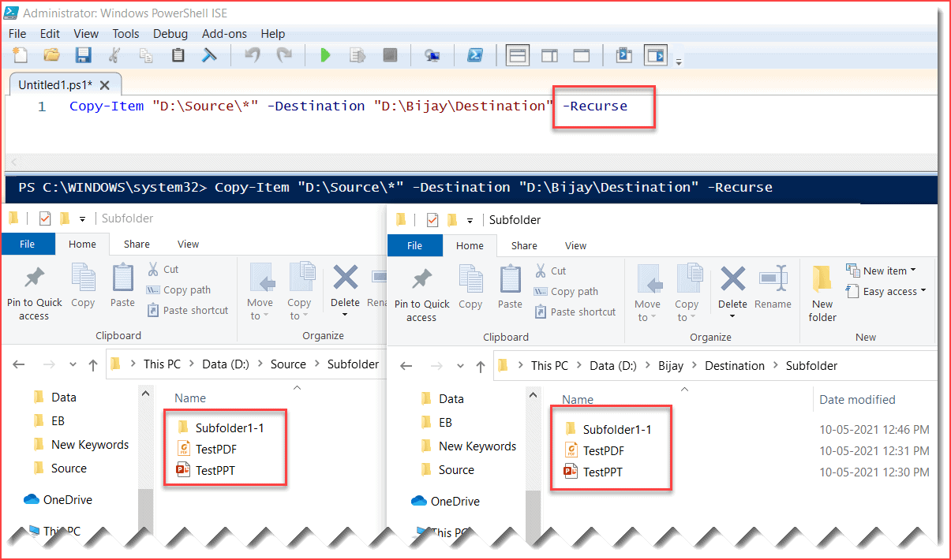Screen dimensions: 951x560
Task: Run the script with the green Run button
Action: (326, 54)
